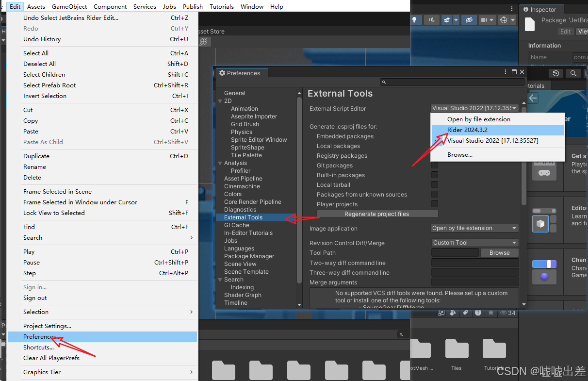
Task: Choose Visual Studio 2022 option
Action: (497, 141)
